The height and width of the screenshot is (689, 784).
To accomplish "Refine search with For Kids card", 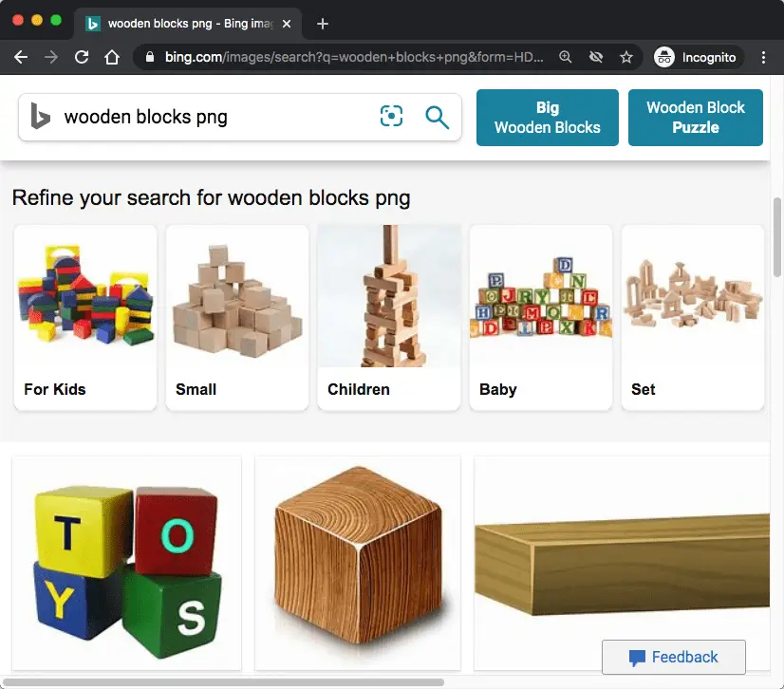I will (x=85, y=318).
